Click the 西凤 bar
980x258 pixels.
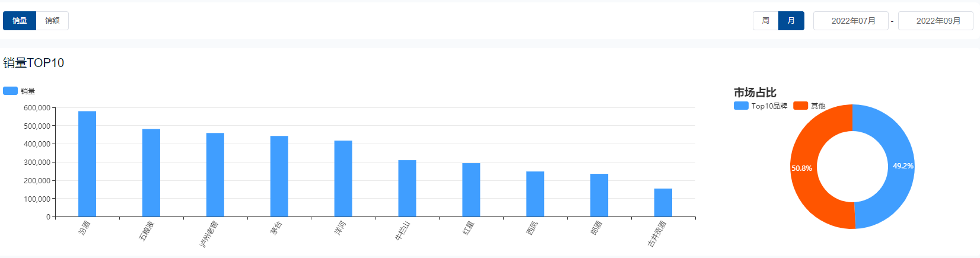(535, 194)
